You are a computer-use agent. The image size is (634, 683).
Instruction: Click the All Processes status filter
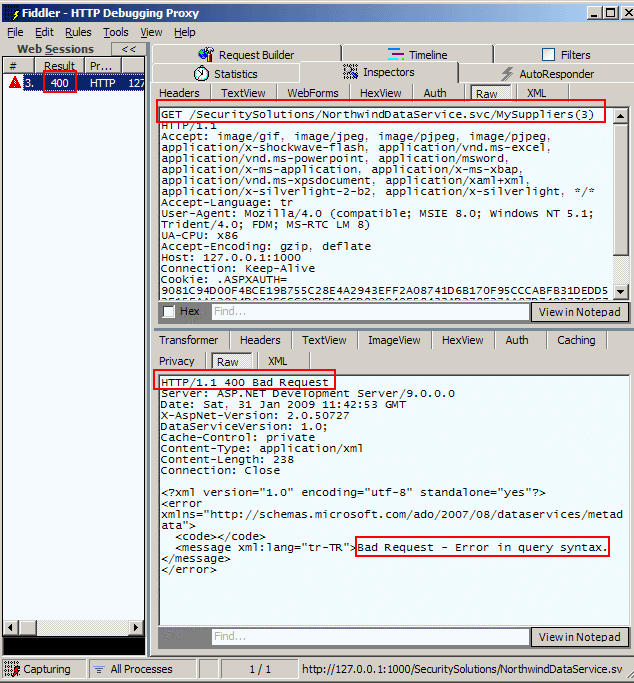tap(142, 669)
